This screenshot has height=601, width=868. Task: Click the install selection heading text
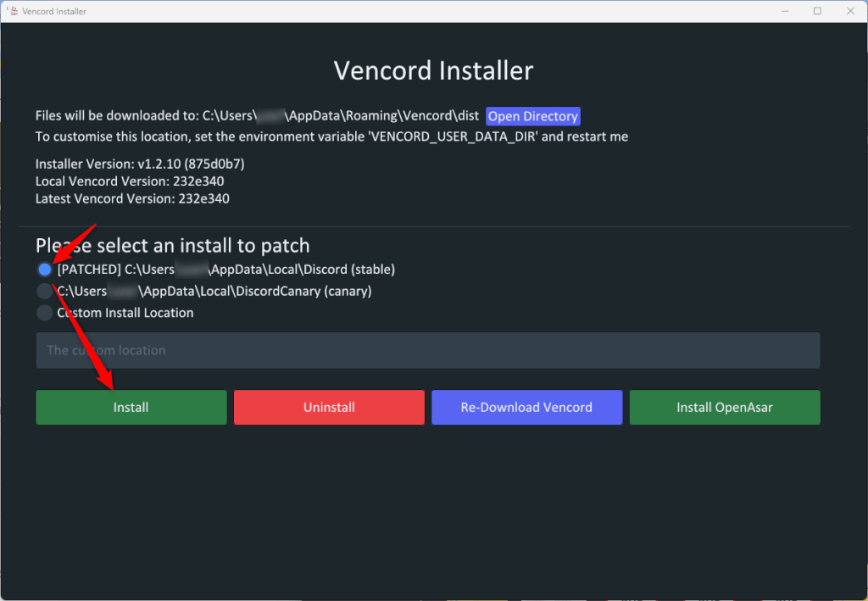[x=172, y=245]
